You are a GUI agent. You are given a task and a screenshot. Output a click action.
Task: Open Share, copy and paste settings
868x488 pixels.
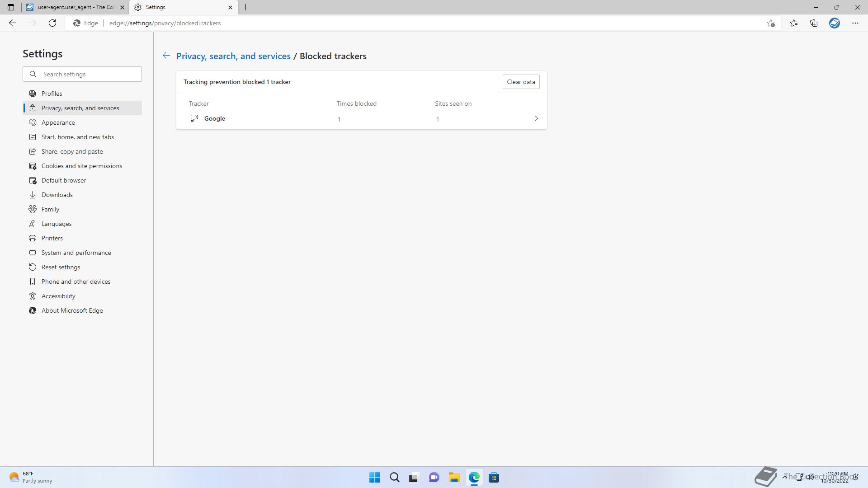[x=82, y=151]
